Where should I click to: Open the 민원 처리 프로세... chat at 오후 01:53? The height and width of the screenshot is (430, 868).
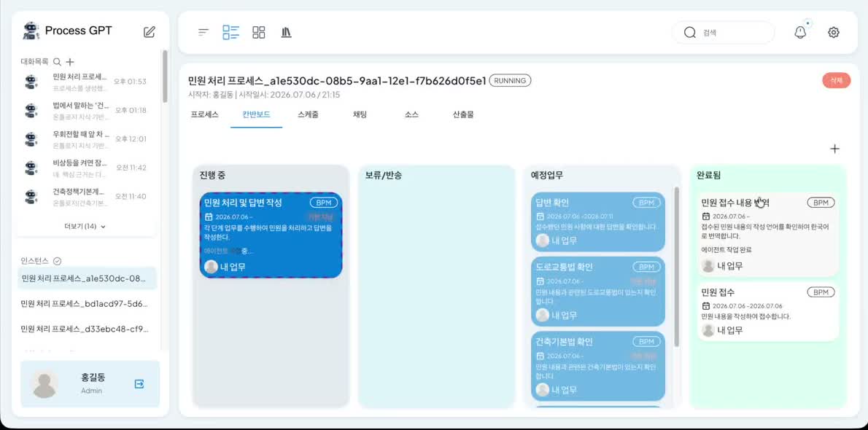pos(86,82)
